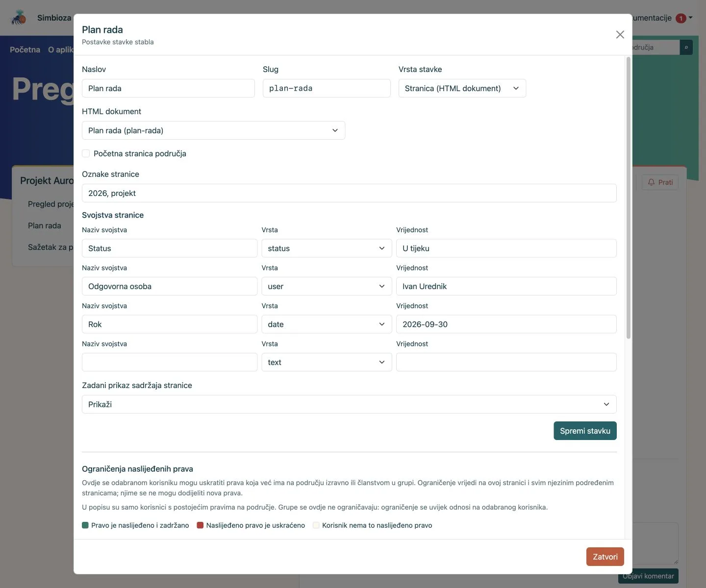Image resolution: width=706 pixels, height=588 pixels.
Task: Toggle Početna stranica područja checkbox
Action: tap(86, 153)
